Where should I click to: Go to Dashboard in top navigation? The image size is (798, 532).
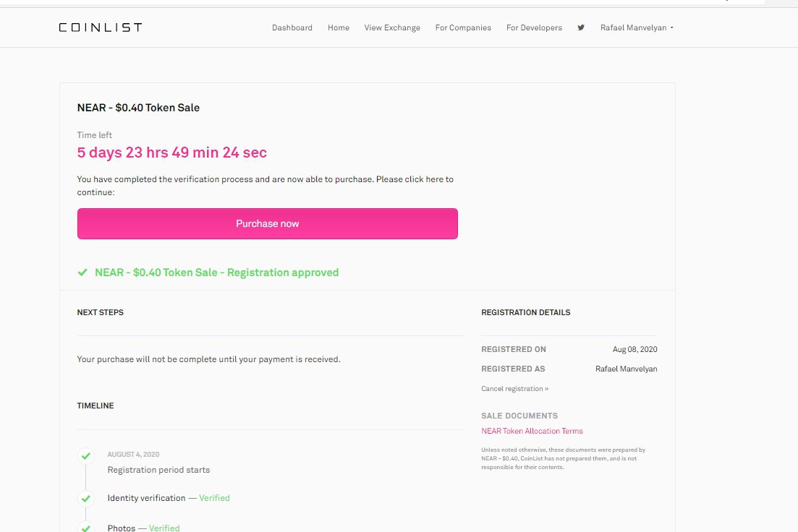[292, 27]
